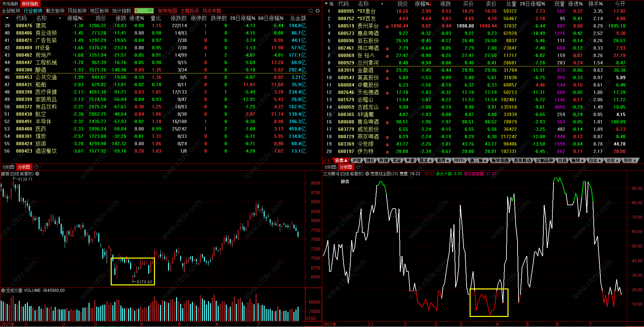Sort stock list by 20日涨幅% column

click(532, 4)
